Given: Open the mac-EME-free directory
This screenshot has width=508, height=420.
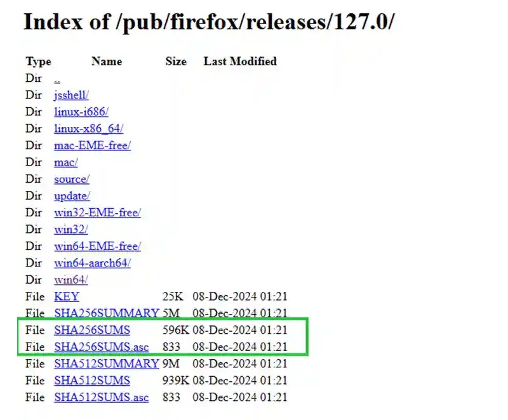Looking at the screenshot, I should [92, 145].
